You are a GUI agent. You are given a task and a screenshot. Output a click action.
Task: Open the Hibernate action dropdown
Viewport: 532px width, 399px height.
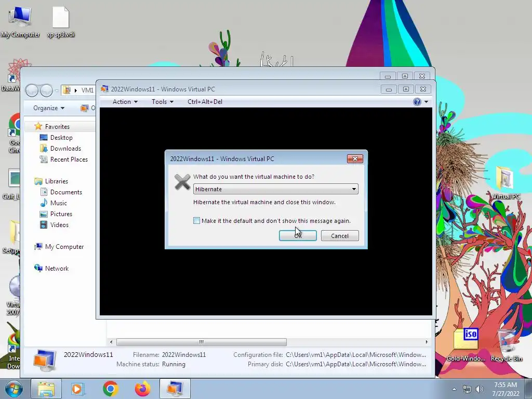point(275,189)
